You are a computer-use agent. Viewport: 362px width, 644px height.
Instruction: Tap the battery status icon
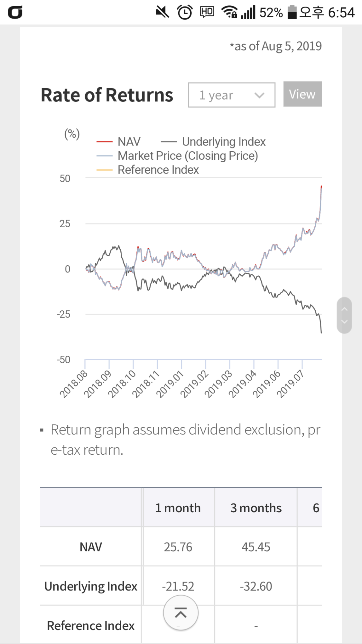tap(292, 12)
